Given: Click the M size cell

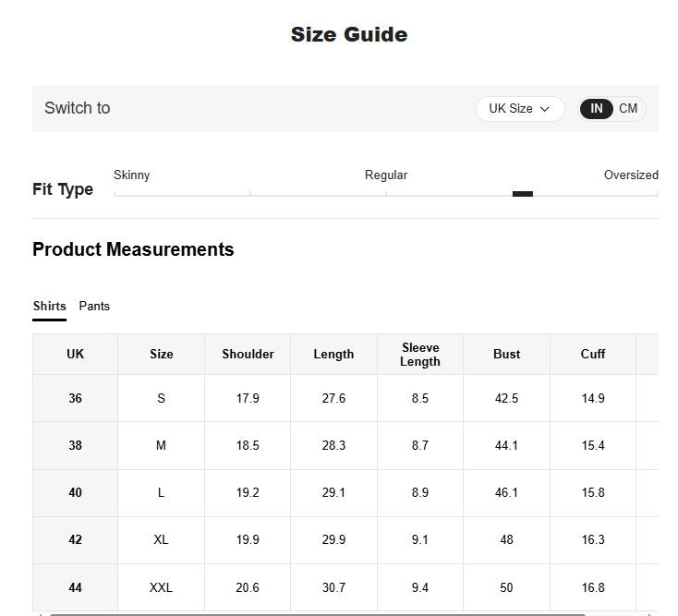Looking at the screenshot, I should click(x=162, y=445).
